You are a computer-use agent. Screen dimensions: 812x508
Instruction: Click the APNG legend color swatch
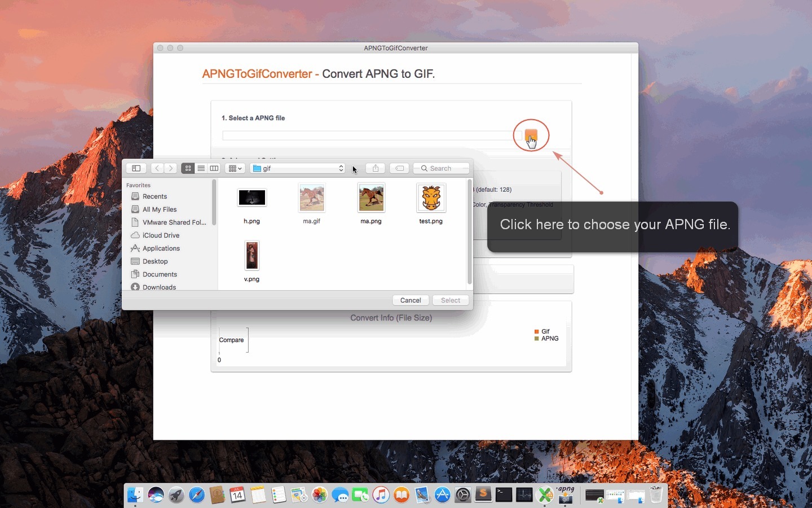coord(537,339)
